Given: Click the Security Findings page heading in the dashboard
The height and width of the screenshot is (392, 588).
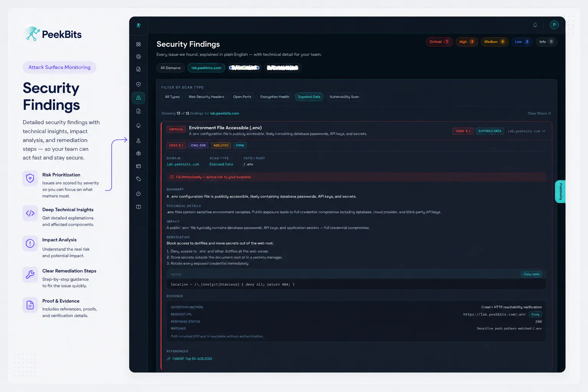Looking at the screenshot, I should [x=188, y=44].
